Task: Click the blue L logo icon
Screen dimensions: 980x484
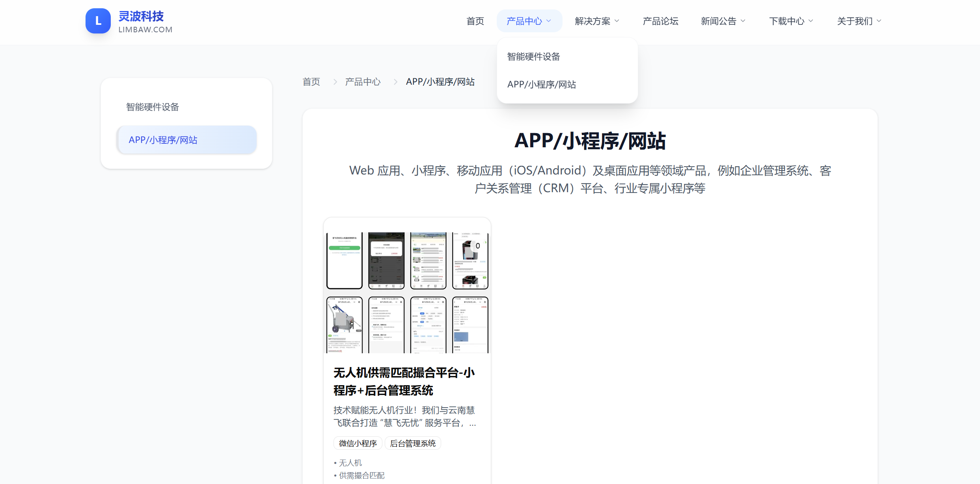Action: tap(98, 21)
